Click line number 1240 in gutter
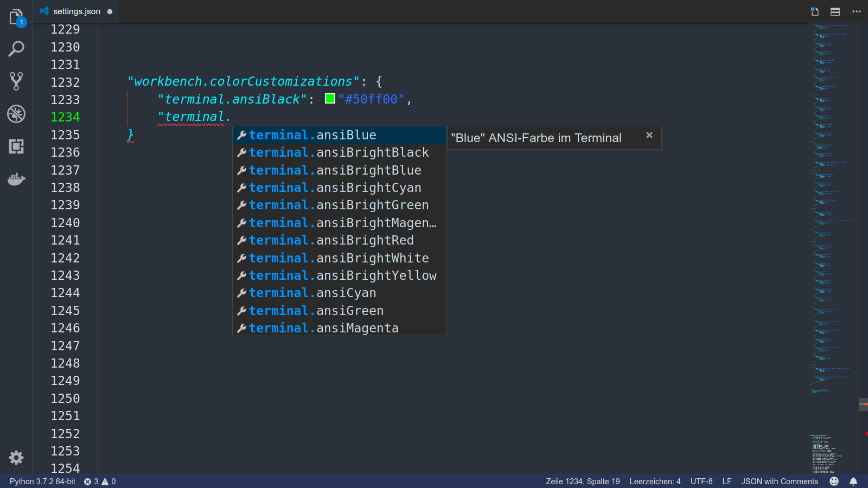 pos(65,223)
